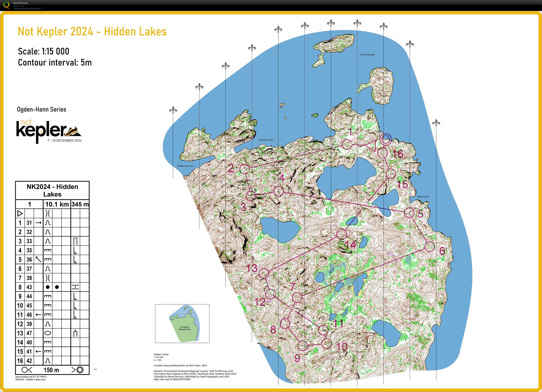Click the "Scale: 1:15 000" text

[43, 51]
